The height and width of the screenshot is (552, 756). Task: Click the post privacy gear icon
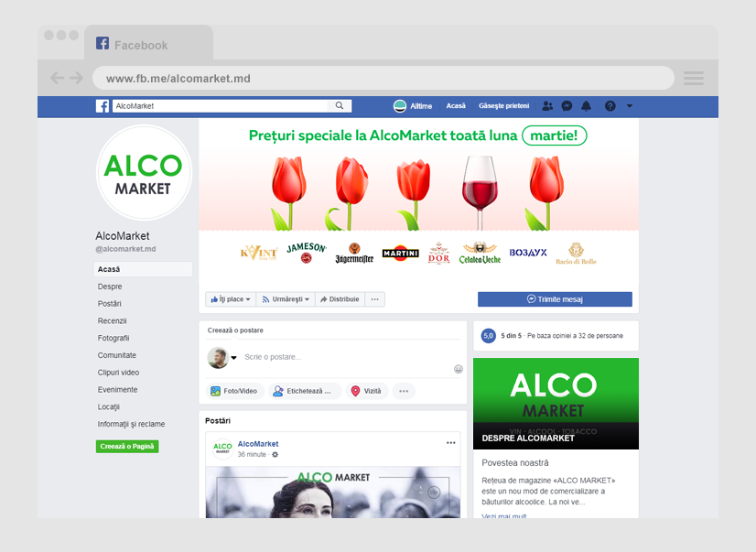[275, 455]
